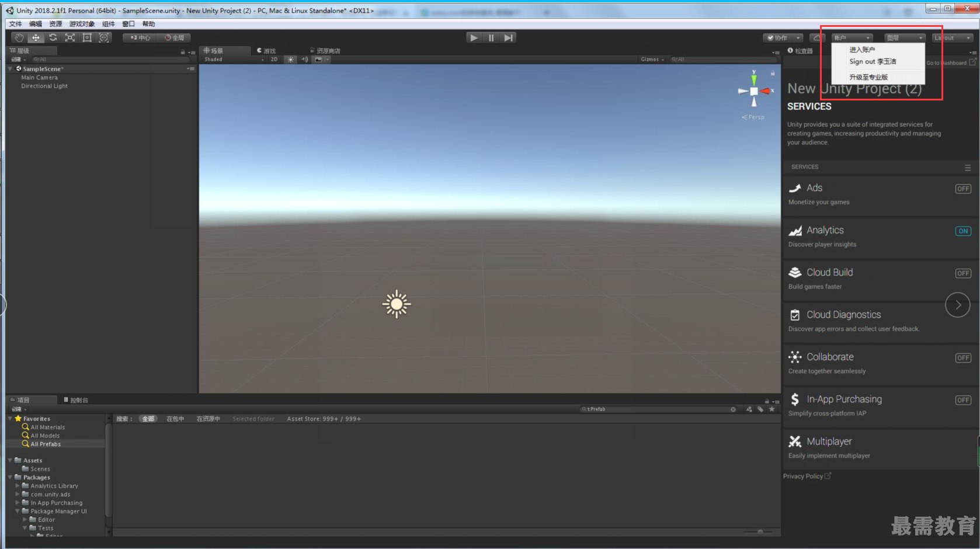Screen dimensions: 980x549
Task: Open the Window menu
Action: coord(128,24)
